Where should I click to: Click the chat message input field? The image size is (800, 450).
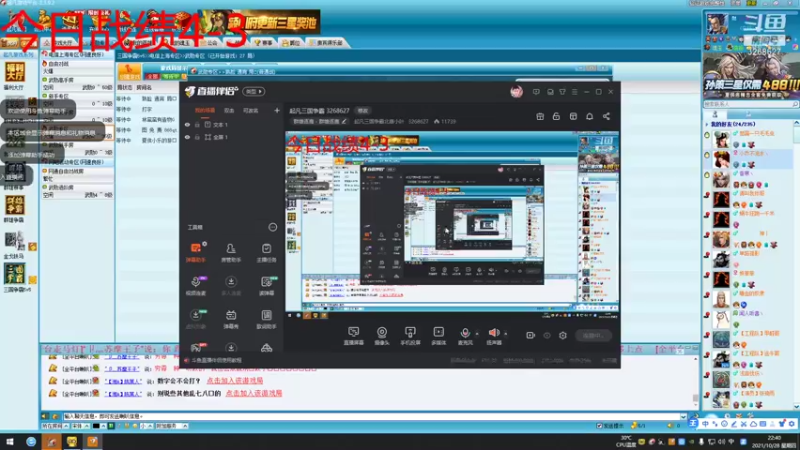click(x=371, y=416)
